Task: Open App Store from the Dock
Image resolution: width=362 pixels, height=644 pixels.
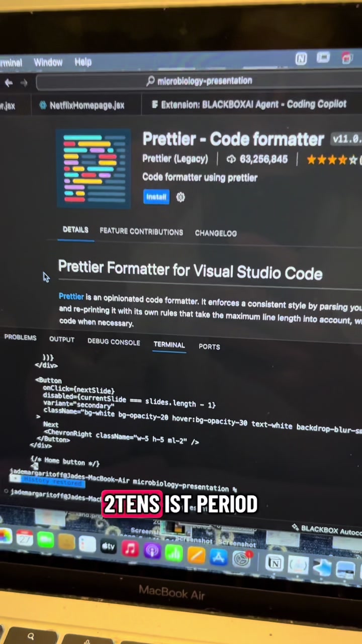Action: point(219,557)
